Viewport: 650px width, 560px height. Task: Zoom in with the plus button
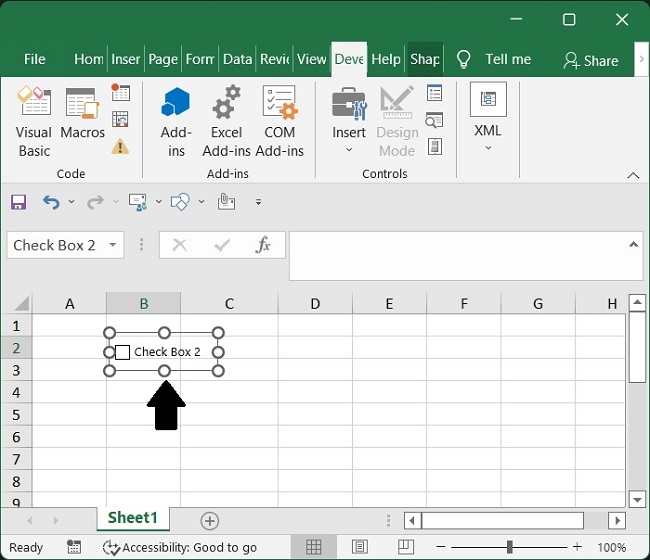click(x=577, y=547)
